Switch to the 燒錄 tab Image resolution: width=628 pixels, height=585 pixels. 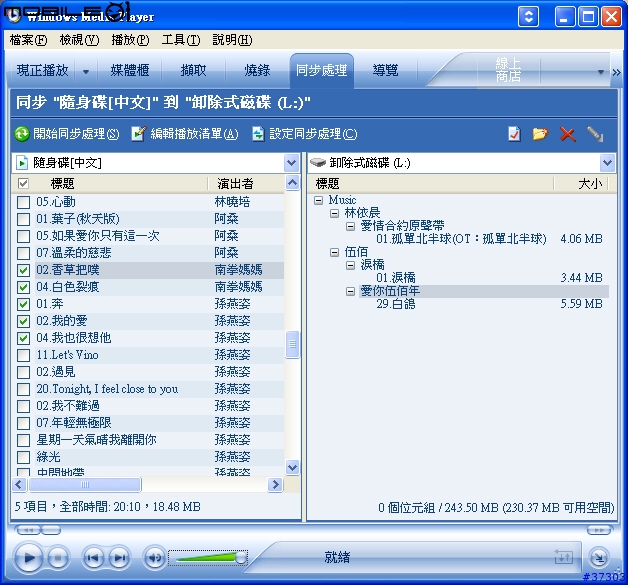click(257, 70)
